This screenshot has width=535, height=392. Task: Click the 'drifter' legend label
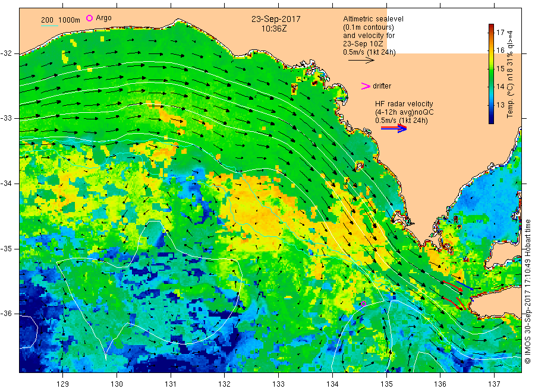(x=382, y=86)
